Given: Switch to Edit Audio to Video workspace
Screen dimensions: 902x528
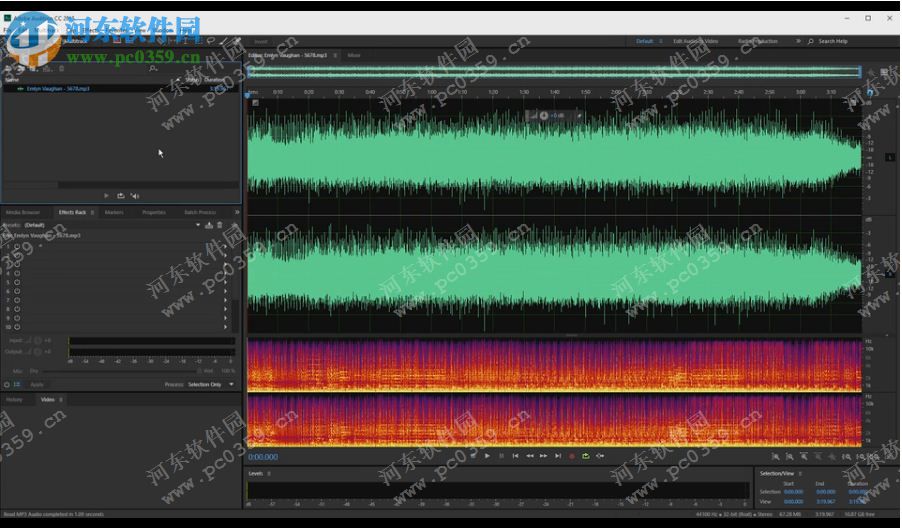Looking at the screenshot, I should pos(695,41).
